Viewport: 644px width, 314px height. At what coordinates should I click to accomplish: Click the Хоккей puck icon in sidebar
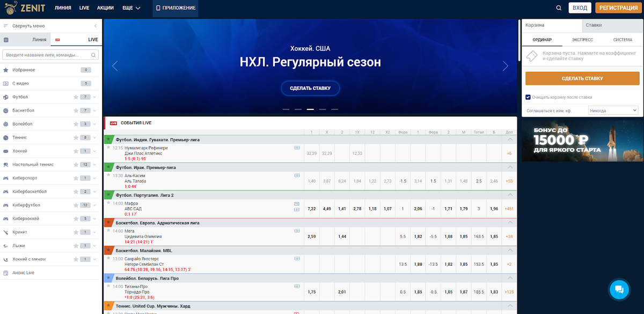pyautogui.click(x=6, y=151)
